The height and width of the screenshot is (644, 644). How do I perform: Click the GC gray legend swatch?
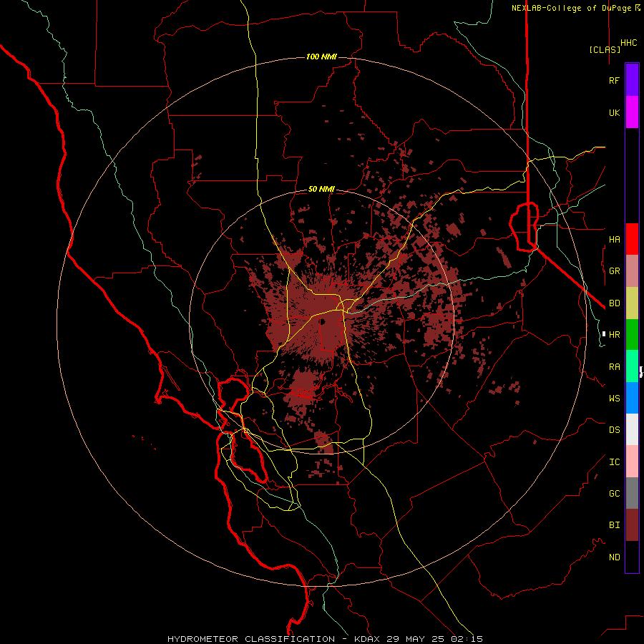[x=632, y=493]
